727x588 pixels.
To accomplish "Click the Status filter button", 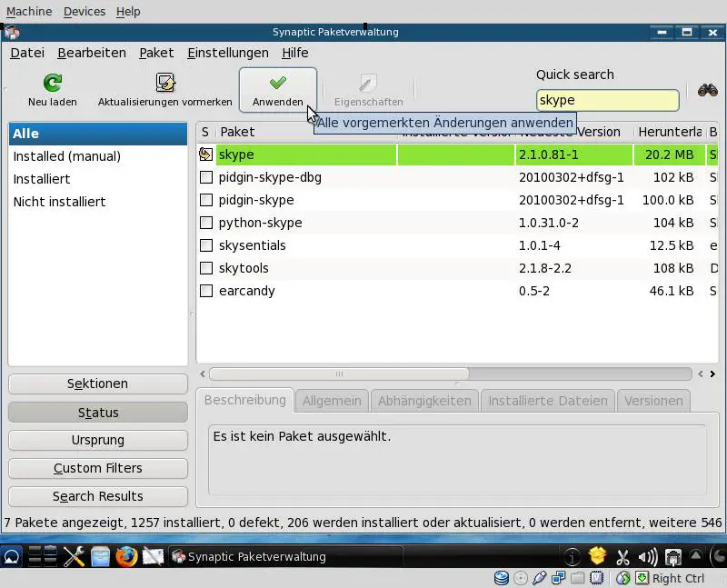I will point(98,413).
